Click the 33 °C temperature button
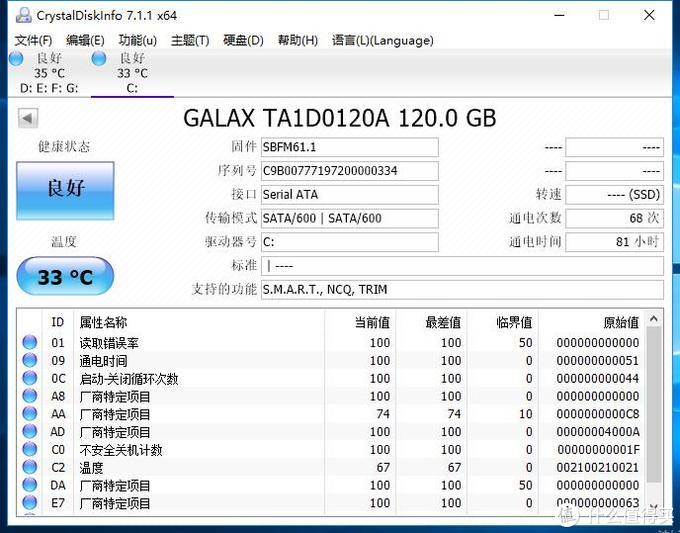680x533 pixels. pyautogui.click(x=65, y=277)
